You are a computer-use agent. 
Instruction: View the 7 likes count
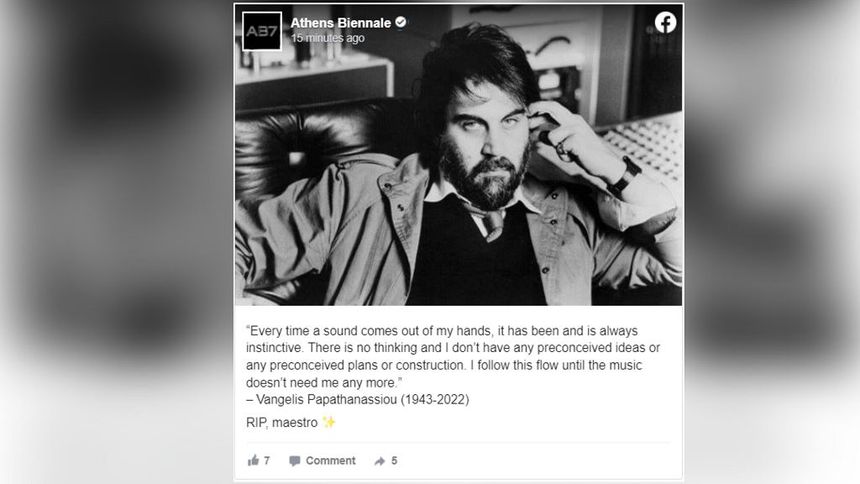point(267,460)
